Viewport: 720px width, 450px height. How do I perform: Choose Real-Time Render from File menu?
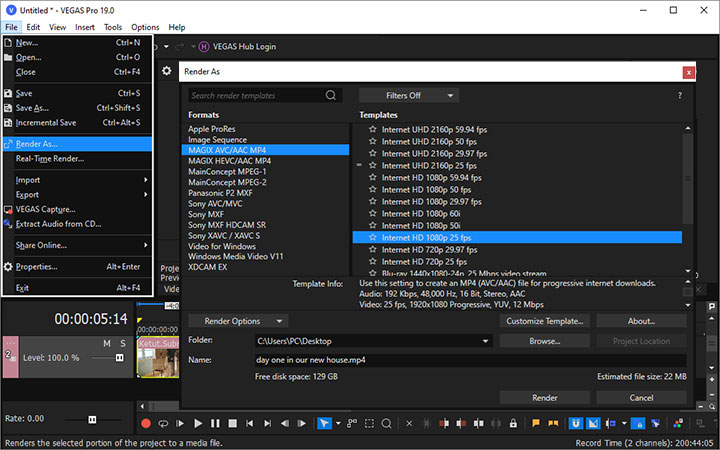pos(50,158)
